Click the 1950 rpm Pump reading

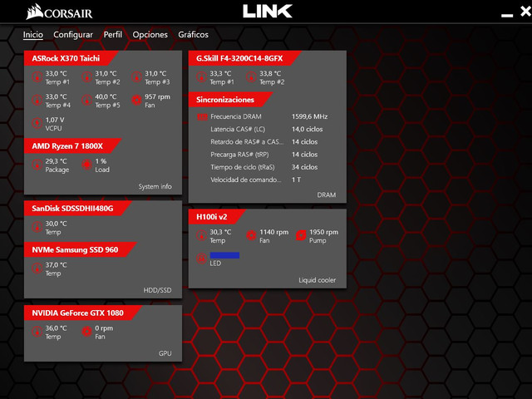[323, 232]
